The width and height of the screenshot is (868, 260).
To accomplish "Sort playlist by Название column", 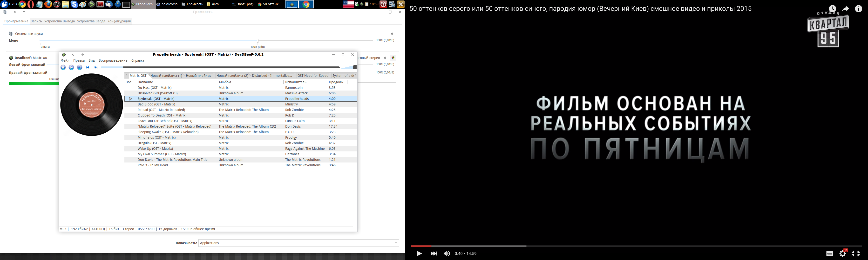I will [x=176, y=82].
